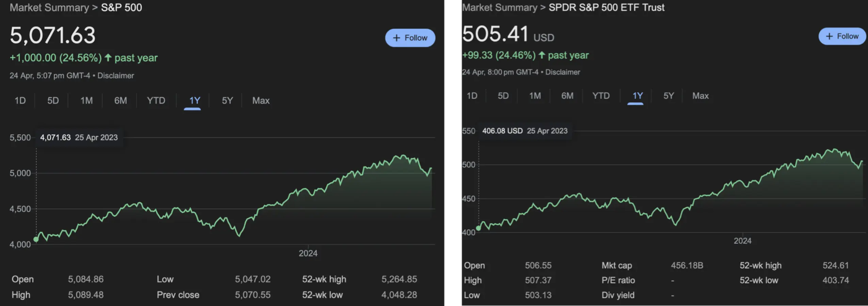Follow the SPDR S&P 500 ETF Trust
868x306 pixels.
tap(842, 36)
